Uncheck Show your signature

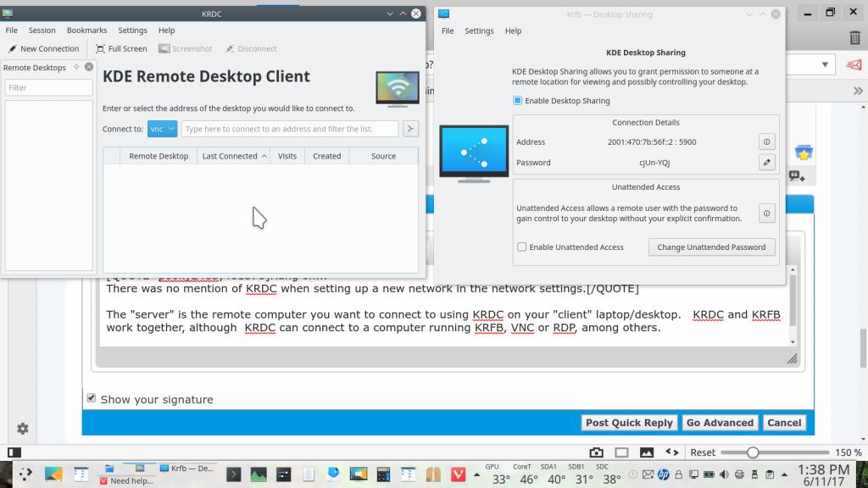[x=92, y=398]
